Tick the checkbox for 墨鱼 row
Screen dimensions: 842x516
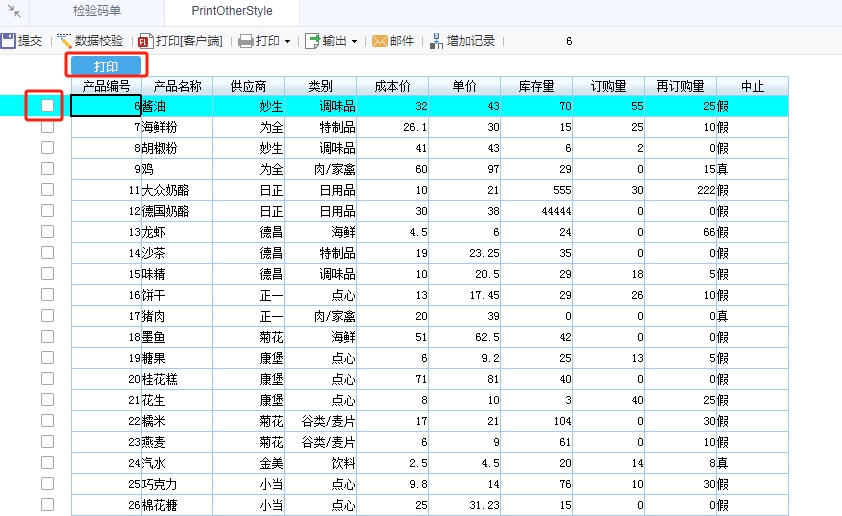click(47, 337)
